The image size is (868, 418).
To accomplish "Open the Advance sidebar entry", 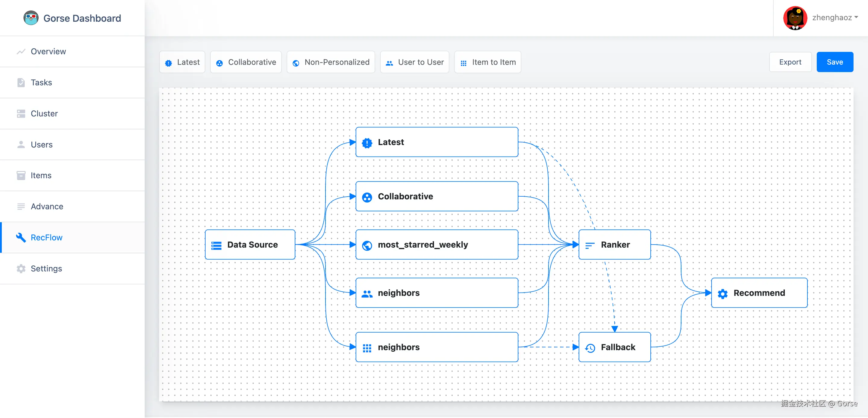I will 47,206.
